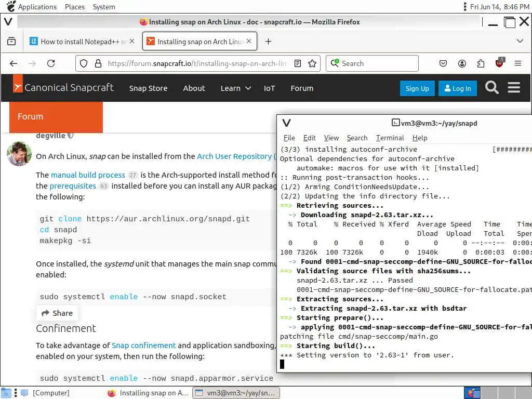
Task: Open a new tab with plus button
Action: (x=269, y=42)
